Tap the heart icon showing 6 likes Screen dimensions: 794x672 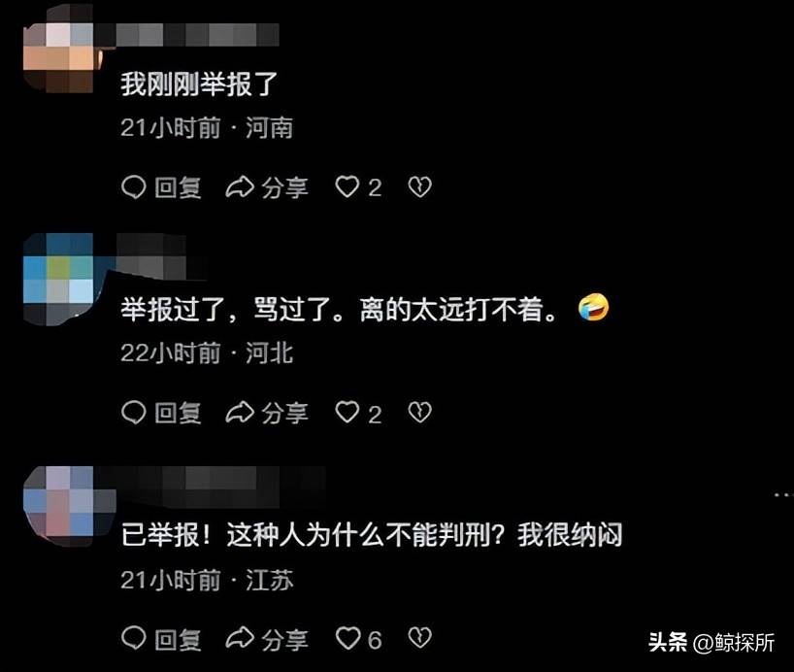click(x=347, y=638)
